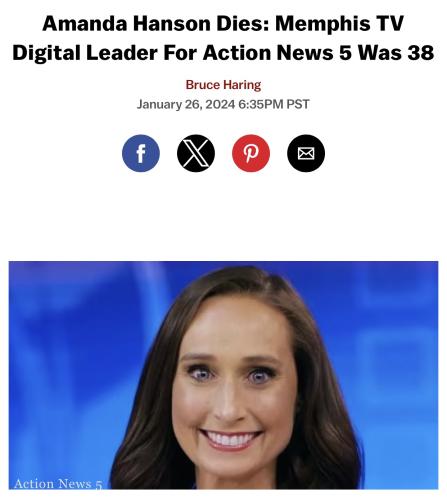
Task: Click the Amanda Hanson Dies headline
Action: pyautogui.click(x=223, y=38)
